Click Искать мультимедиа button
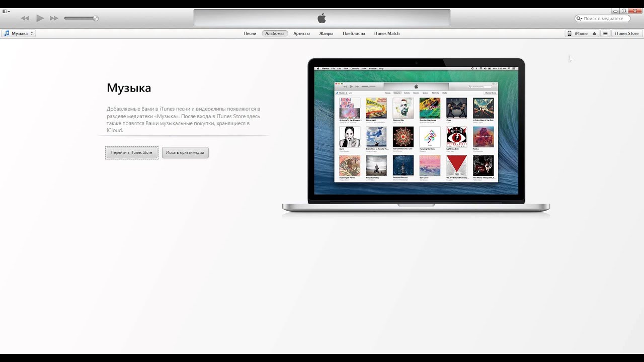 click(x=185, y=152)
